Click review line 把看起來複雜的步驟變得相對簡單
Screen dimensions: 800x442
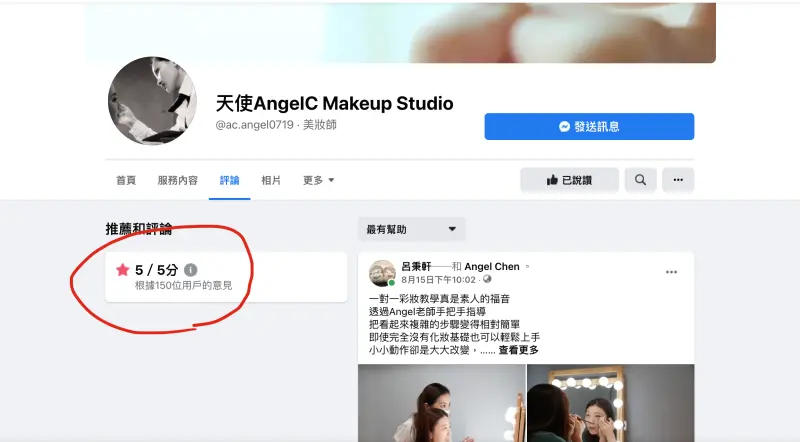tap(444, 325)
